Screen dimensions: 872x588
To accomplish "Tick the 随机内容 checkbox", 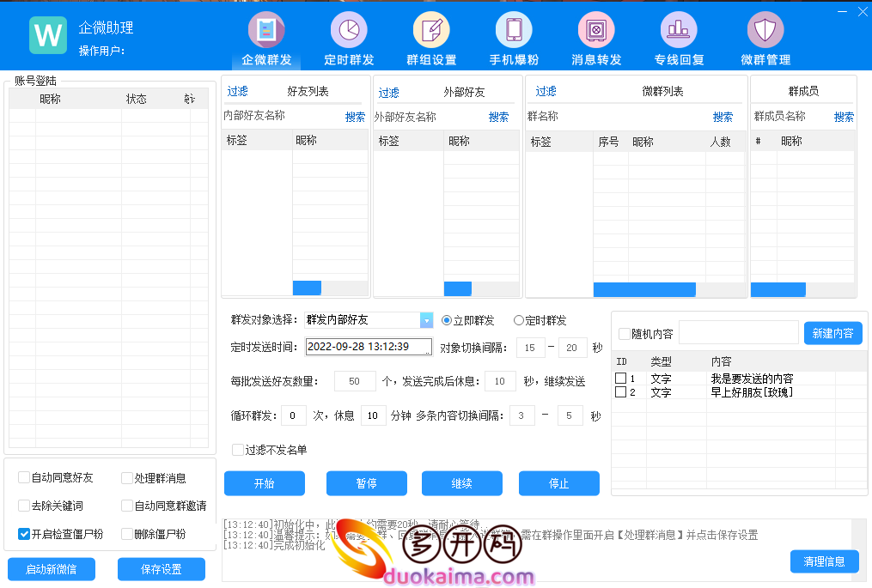I will coord(625,334).
